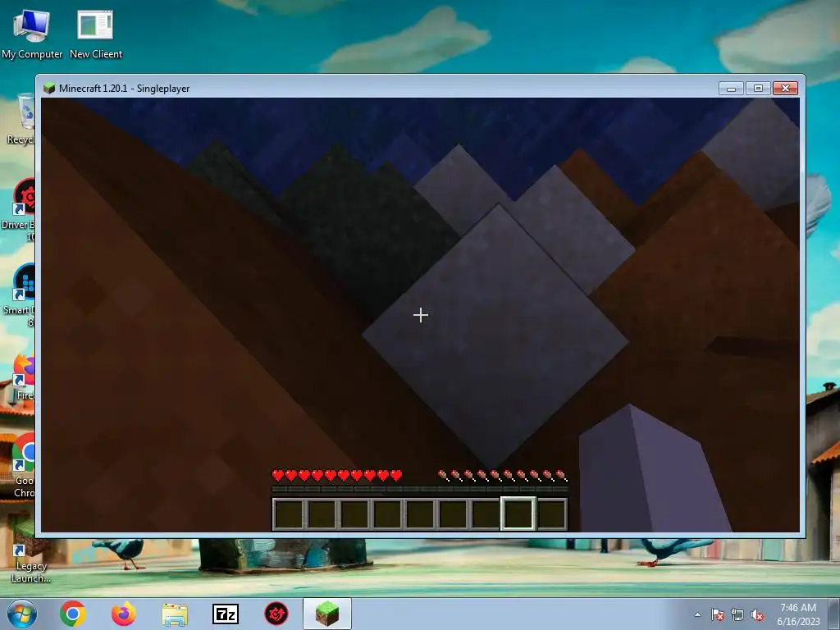Close the Minecraft 1.20.1 window

pyautogui.click(x=785, y=88)
